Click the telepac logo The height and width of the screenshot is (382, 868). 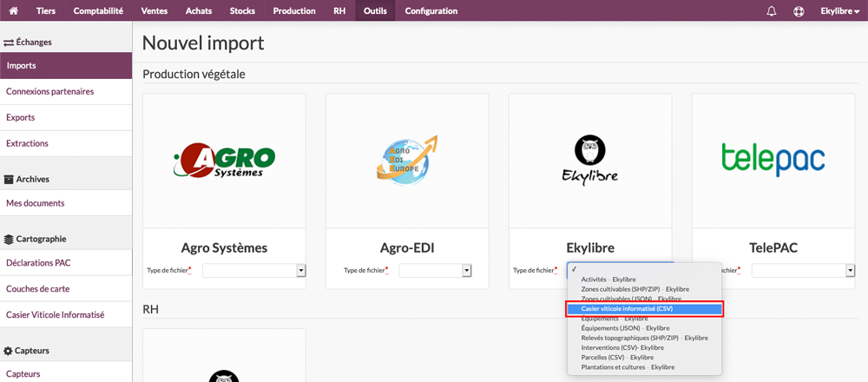click(773, 159)
